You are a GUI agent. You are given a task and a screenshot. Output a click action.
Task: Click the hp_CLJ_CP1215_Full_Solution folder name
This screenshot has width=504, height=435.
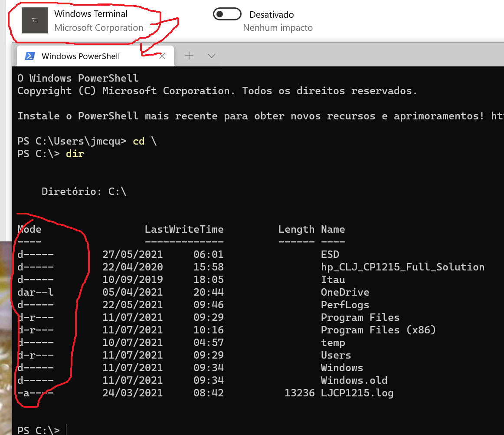[402, 267]
